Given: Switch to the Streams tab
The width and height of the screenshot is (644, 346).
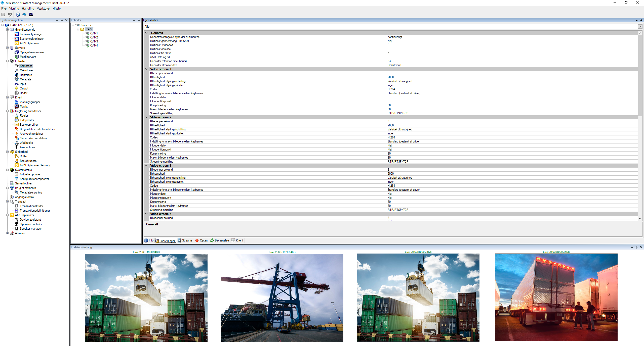Looking at the screenshot, I should (185, 240).
